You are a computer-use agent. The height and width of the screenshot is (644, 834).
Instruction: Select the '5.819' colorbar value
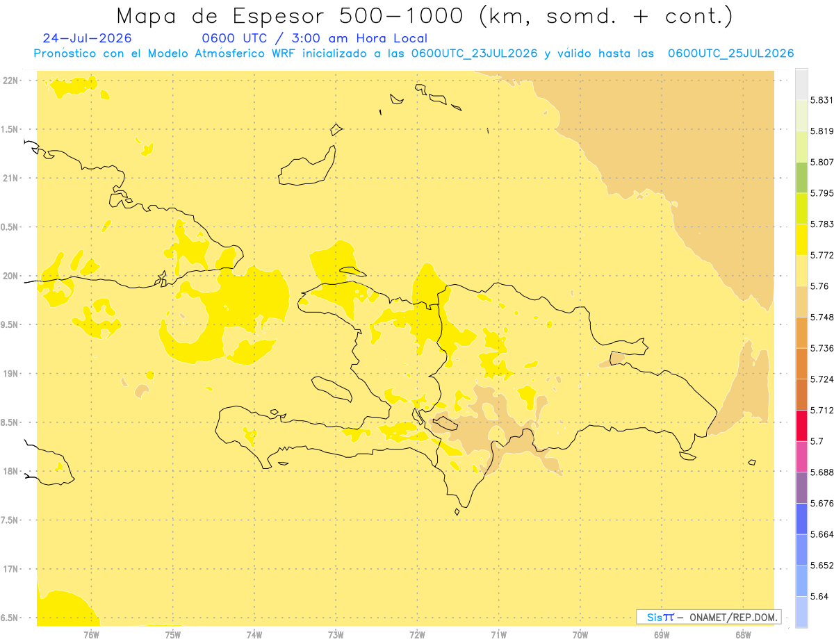[822, 131]
